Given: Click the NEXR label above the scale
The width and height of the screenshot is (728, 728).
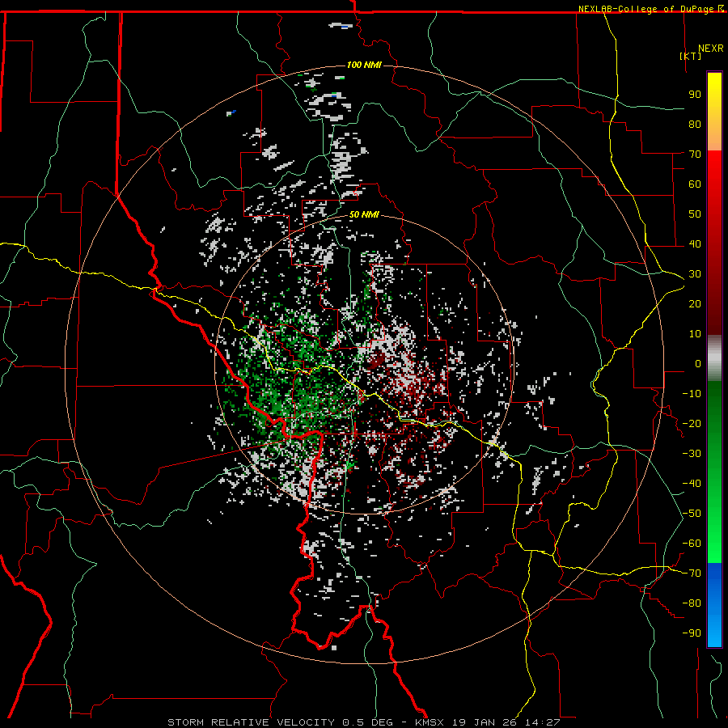Looking at the screenshot, I should point(711,49).
